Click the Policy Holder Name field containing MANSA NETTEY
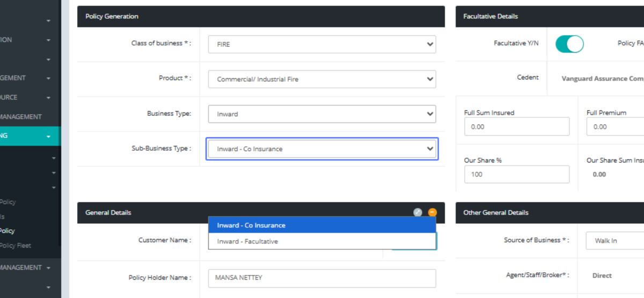This screenshot has width=644, height=298. (x=322, y=278)
